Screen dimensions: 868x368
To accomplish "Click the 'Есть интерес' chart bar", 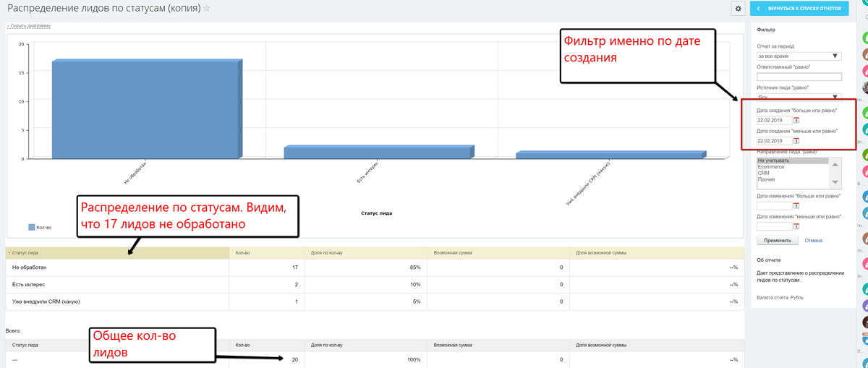I will pos(378,152).
